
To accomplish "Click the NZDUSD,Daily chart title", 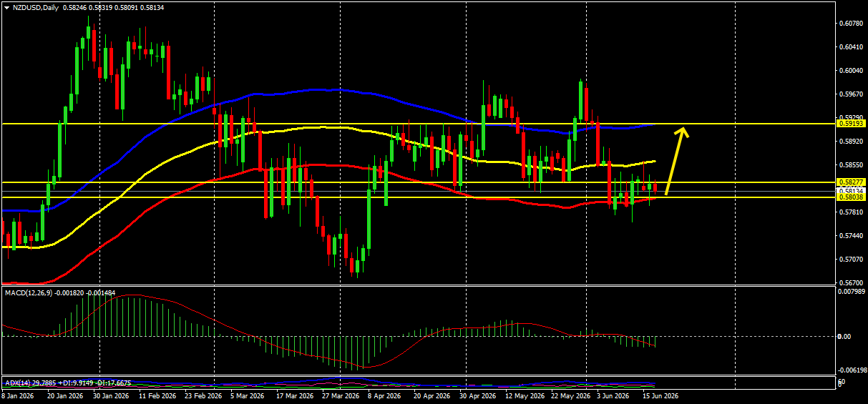I will pyautogui.click(x=36, y=6).
